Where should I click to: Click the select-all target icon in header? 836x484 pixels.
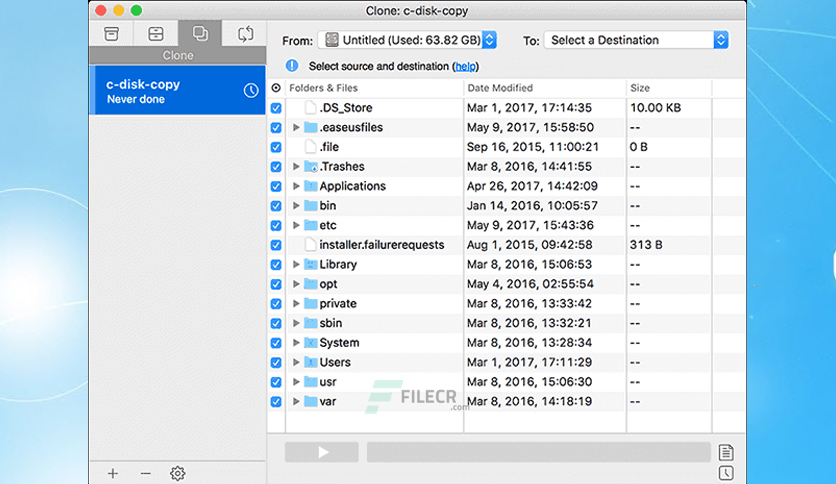[276, 88]
